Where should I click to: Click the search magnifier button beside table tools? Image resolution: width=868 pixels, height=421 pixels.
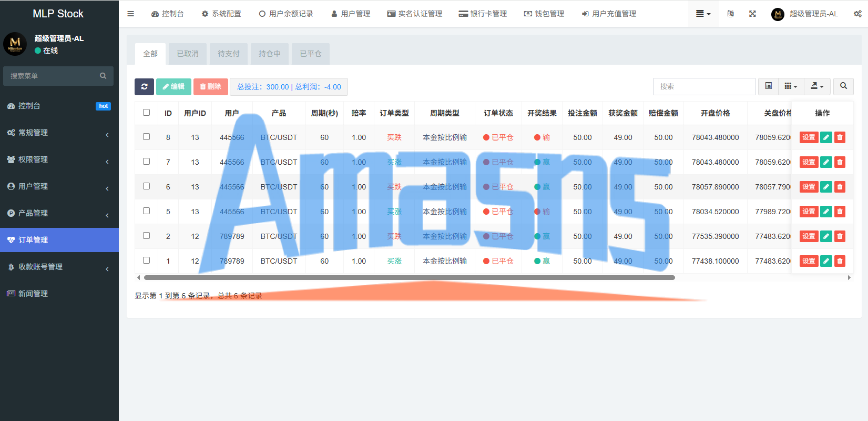(x=843, y=86)
